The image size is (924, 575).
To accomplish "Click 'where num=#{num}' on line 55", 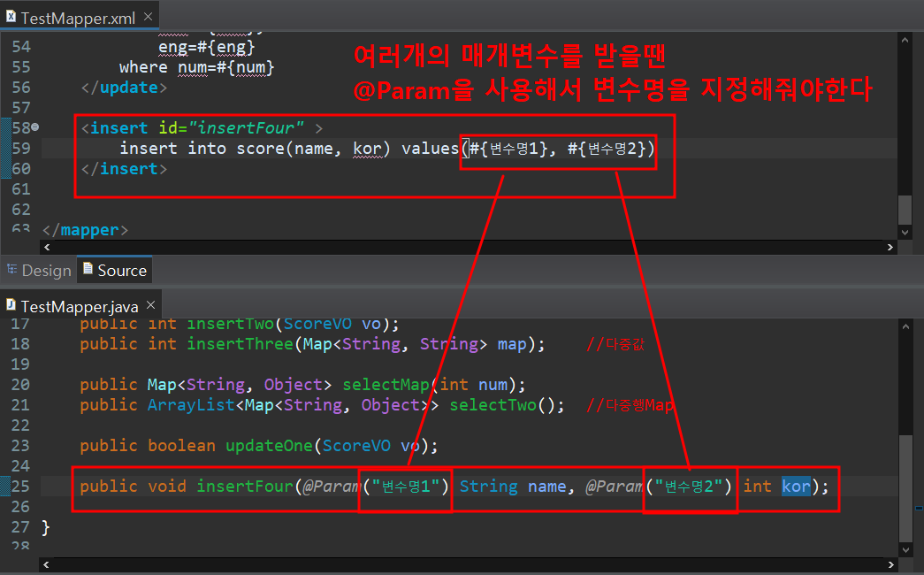I will [197, 67].
